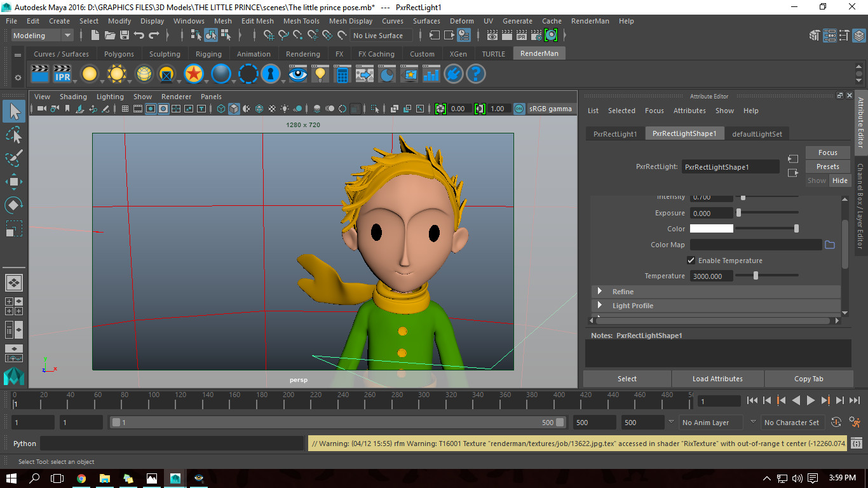Image resolution: width=868 pixels, height=488 pixels.
Task: Click the Presets button
Action: click(827, 166)
